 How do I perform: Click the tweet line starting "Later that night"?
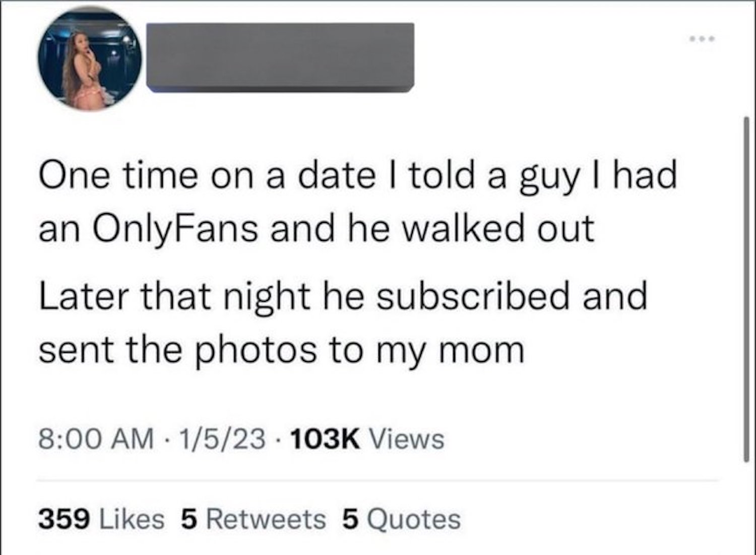[343, 296]
